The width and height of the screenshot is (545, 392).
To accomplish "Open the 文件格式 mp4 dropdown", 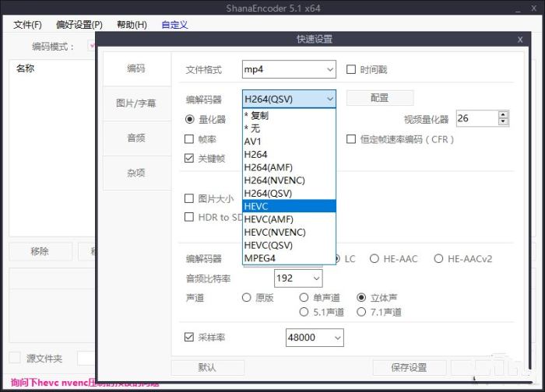I will 289,69.
